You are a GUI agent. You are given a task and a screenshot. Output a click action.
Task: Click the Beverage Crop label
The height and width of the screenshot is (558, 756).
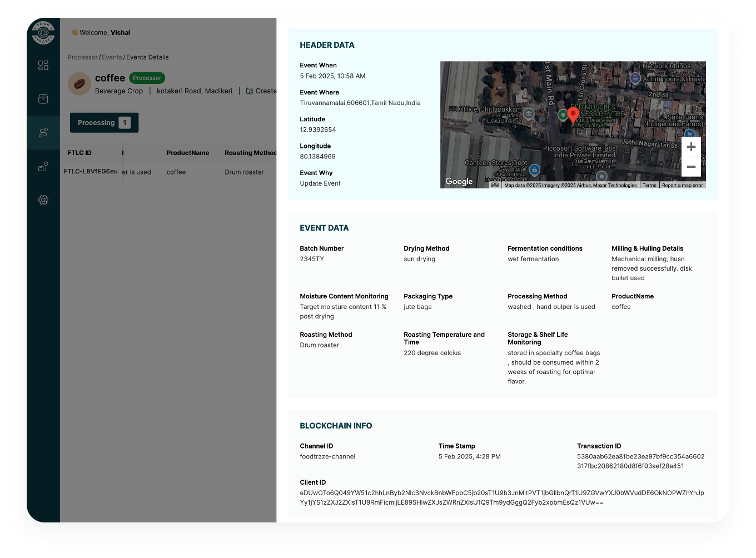tap(119, 91)
